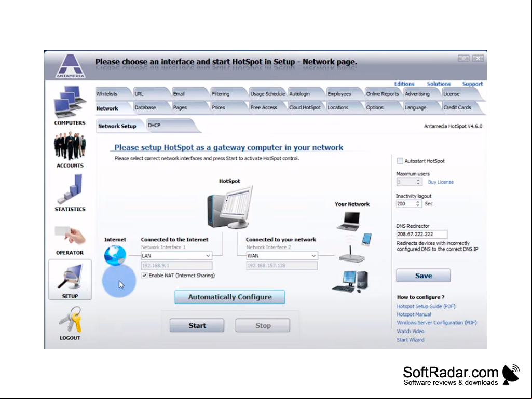Click the Watch Video link
Image resolution: width=532 pixels, height=399 pixels.
(x=411, y=331)
